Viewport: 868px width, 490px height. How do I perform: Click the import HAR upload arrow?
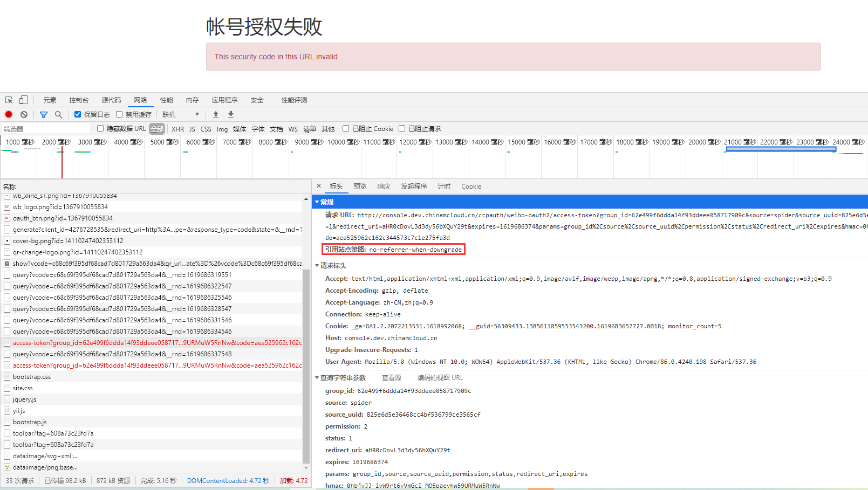tap(216, 114)
